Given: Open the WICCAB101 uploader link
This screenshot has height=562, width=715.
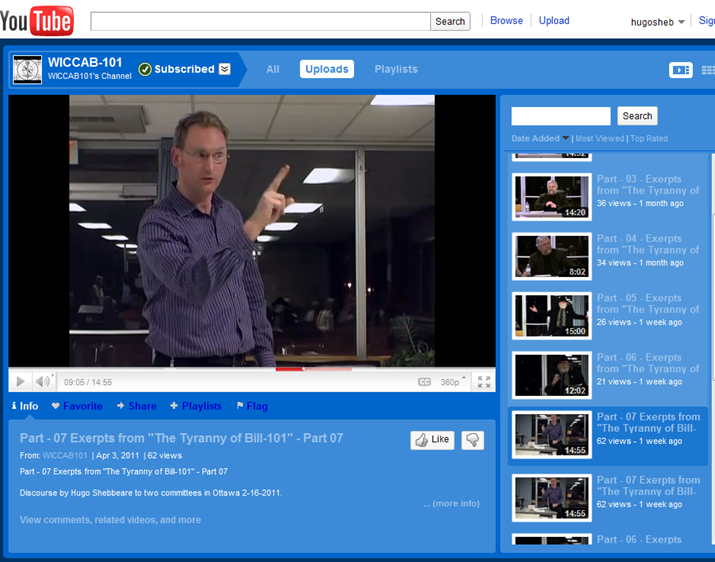Looking at the screenshot, I should (x=65, y=455).
